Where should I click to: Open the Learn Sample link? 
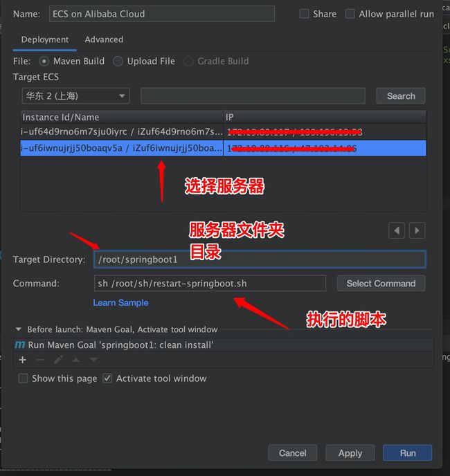click(x=120, y=302)
